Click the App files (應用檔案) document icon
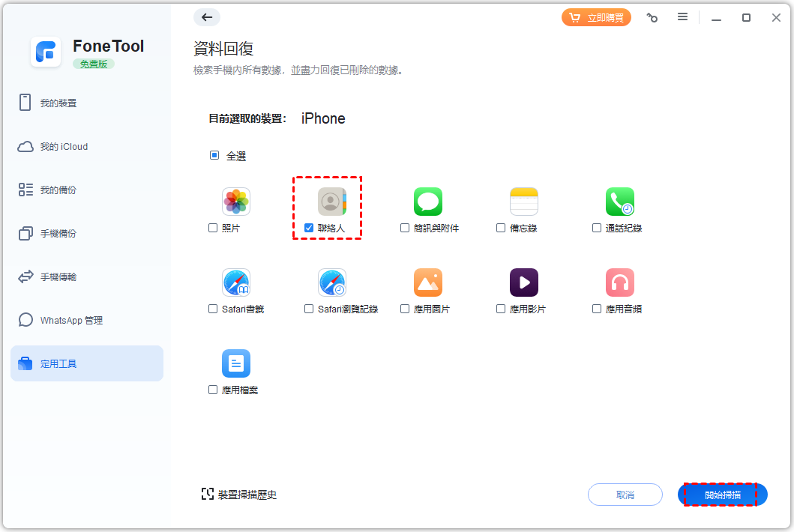This screenshot has height=532, width=794. (x=236, y=363)
